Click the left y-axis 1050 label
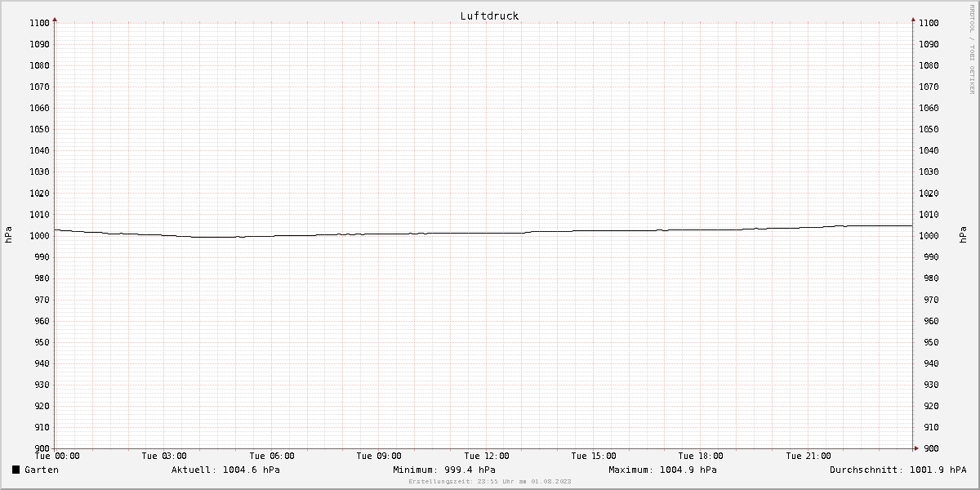This screenshot has width=980, height=490. pyautogui.click(x=38, y=129)
